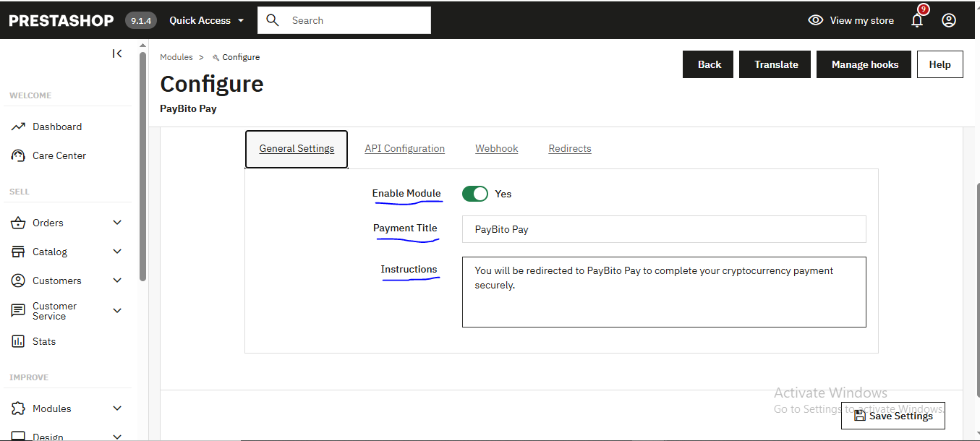The height and width of the screenshot is (441, 980).
Task: Click the Payment Title input field
Action: (664, 229)
